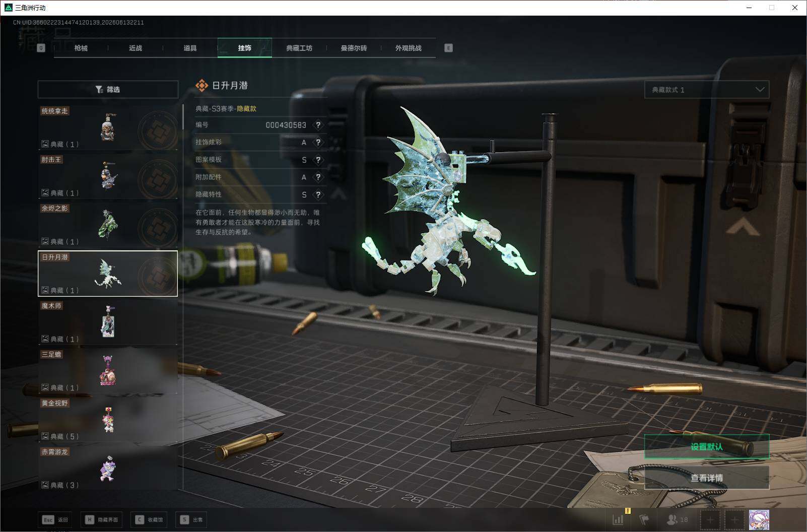807x532 pixels.
Task: Open the 筛选 filter button
Action: 108,89
